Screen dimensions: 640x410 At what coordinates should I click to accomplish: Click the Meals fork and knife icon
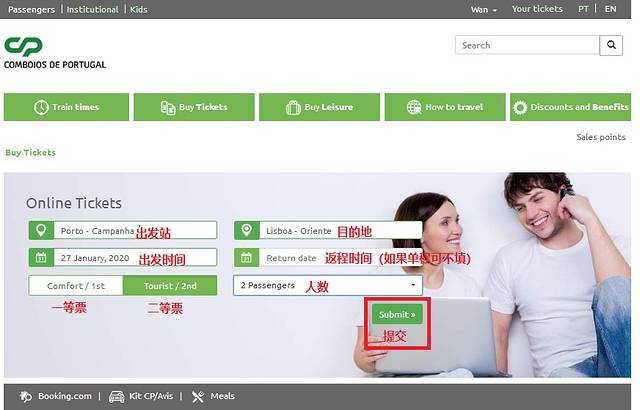(x=198, y=397)
